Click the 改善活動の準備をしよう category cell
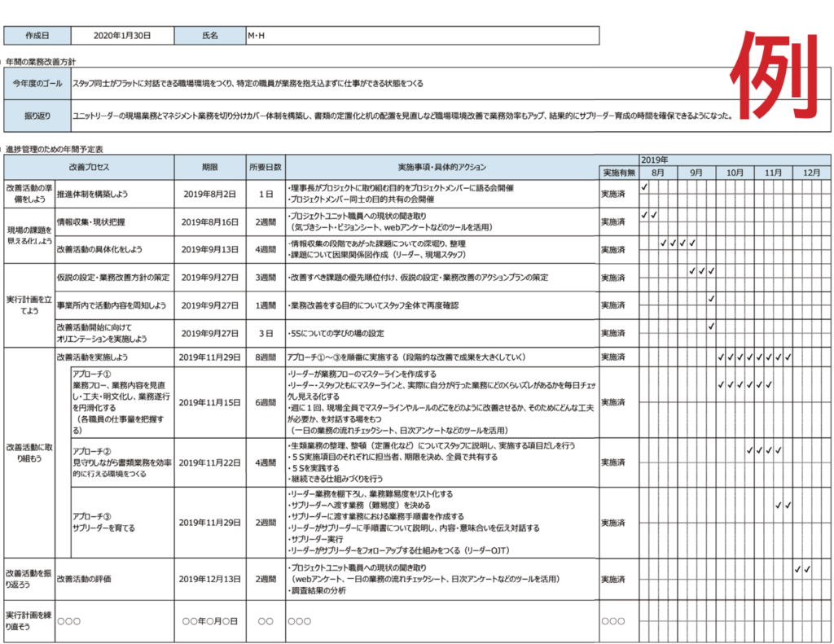This screenshot has height=644, width=834. (x=29, y=194)
